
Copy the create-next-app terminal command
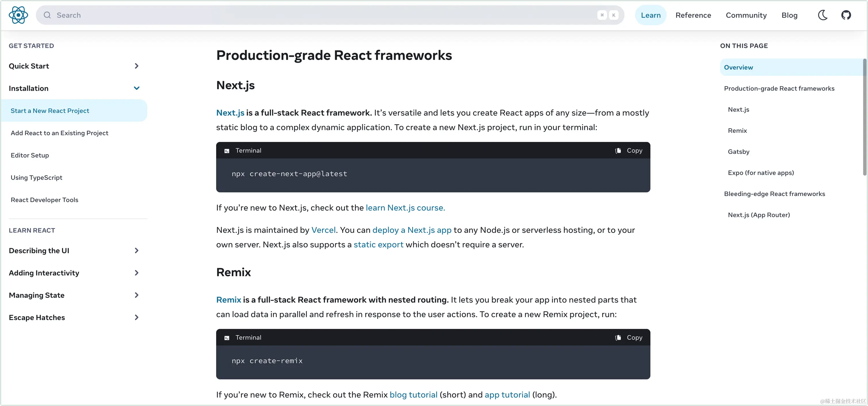coord(629,151)
